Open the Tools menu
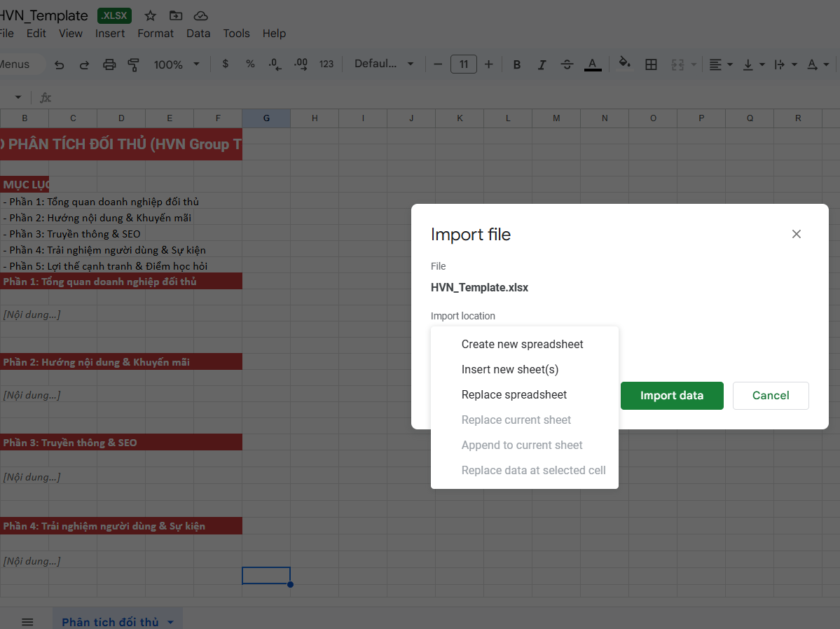This screenshot has height=629, width=840. 236,33
